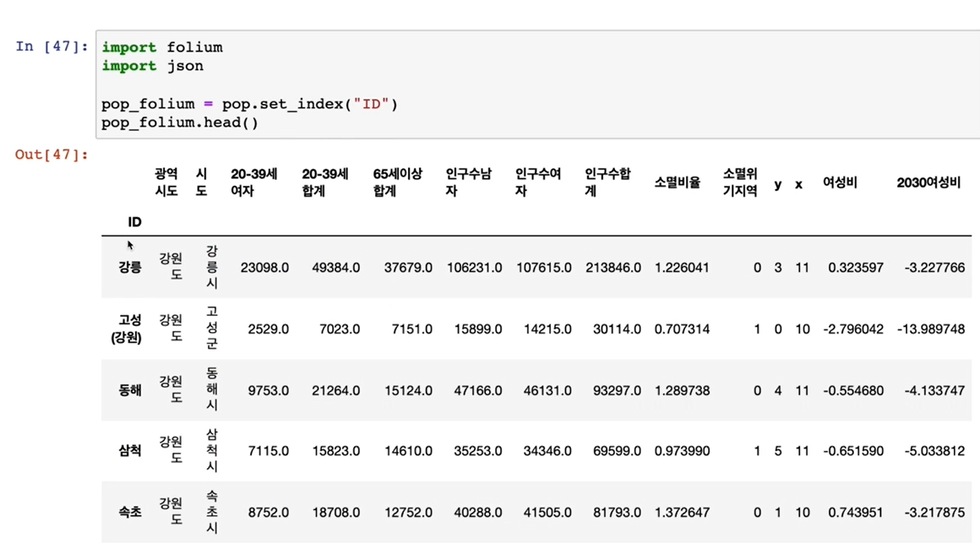Click the 소멸비율 column header
Screen dimensions: 980x560
pos(677,182)
